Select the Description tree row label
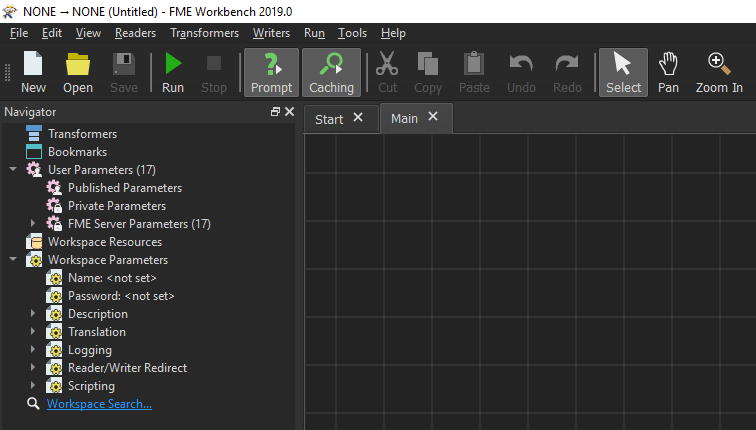The image size is (756, 430). (x=98, y=314)
